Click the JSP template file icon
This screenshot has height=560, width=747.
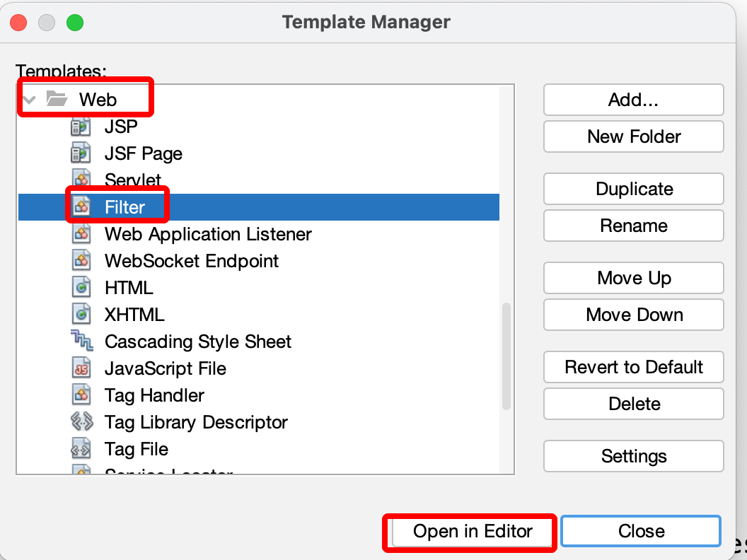[81, 127]
